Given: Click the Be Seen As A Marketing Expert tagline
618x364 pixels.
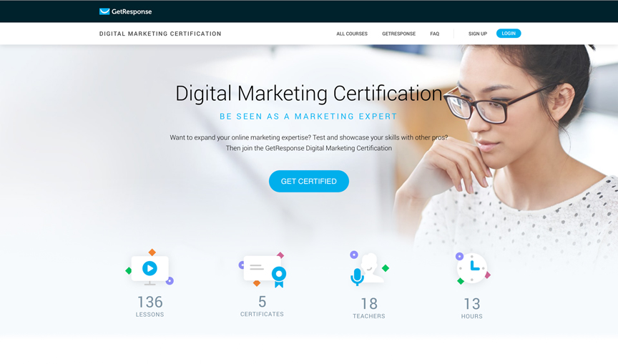Looking at the screenshot, I should [x=308, y=117].
